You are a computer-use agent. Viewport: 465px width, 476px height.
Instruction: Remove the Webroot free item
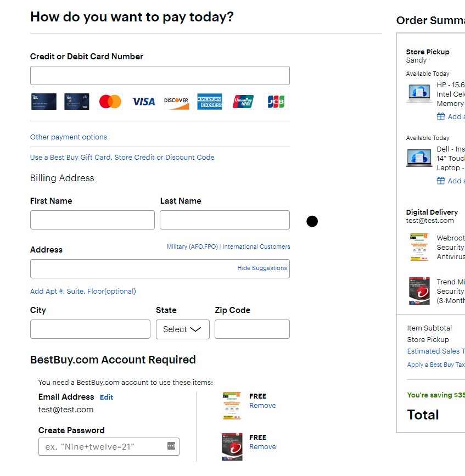point(262,406)
